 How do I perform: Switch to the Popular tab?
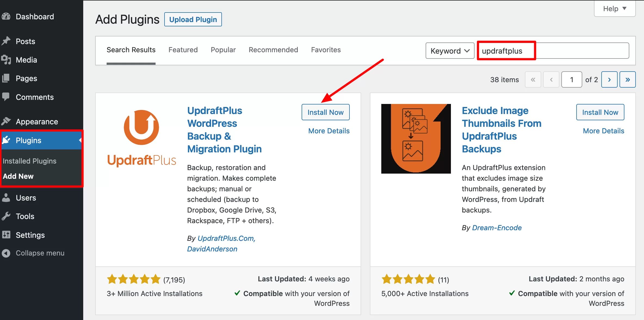[x=223, y=50]
